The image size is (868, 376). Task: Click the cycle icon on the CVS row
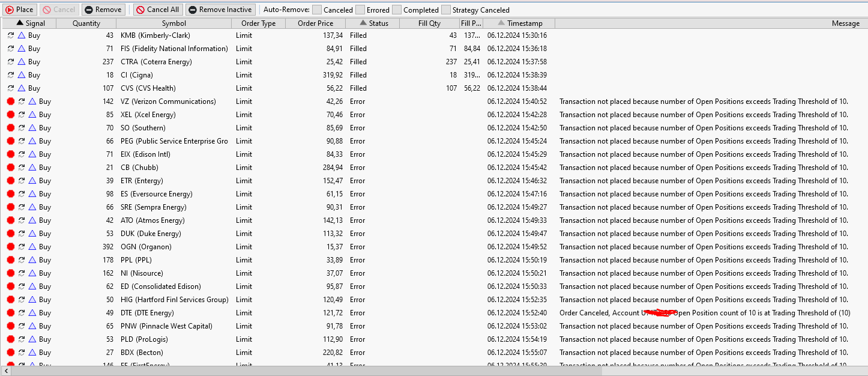[11, 88]
